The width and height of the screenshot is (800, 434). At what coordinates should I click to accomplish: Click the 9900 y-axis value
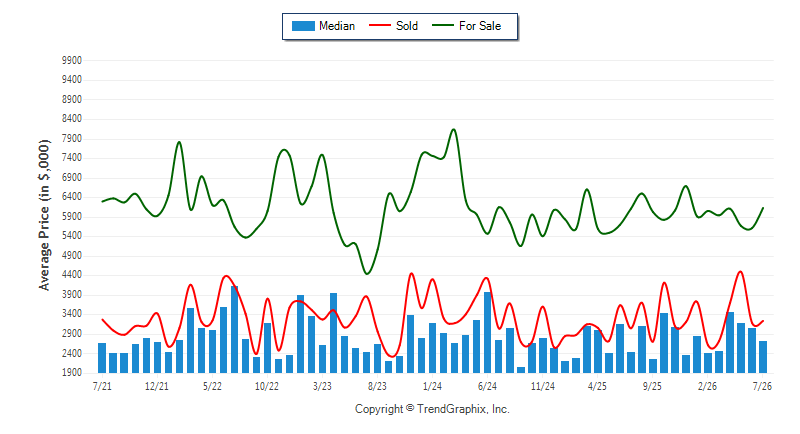coord(72,60)
